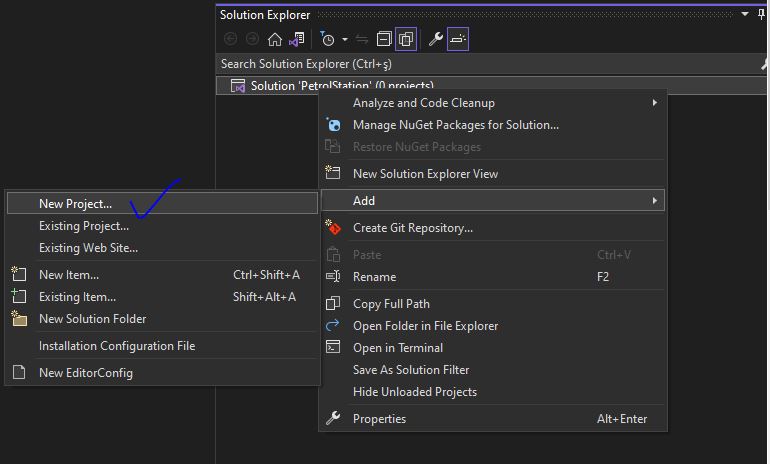Open Analyze and Code Cleanup submenu

coord(493,103)
